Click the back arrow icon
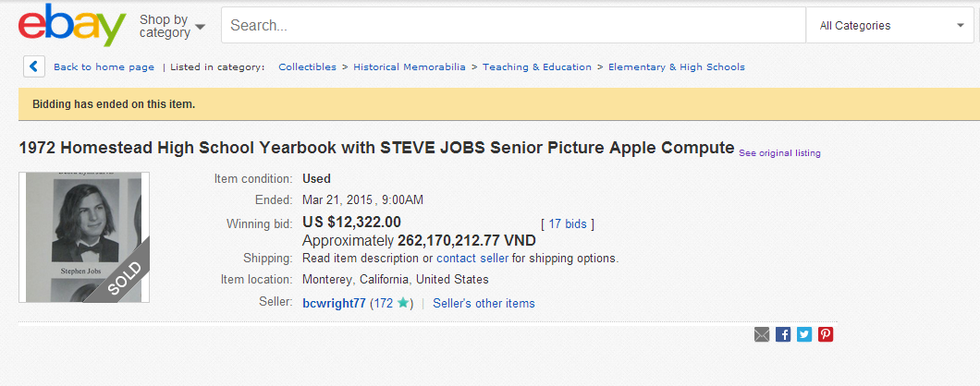This screenshot has height=386, width=980. pyautogui.click(x=33, y=66)
